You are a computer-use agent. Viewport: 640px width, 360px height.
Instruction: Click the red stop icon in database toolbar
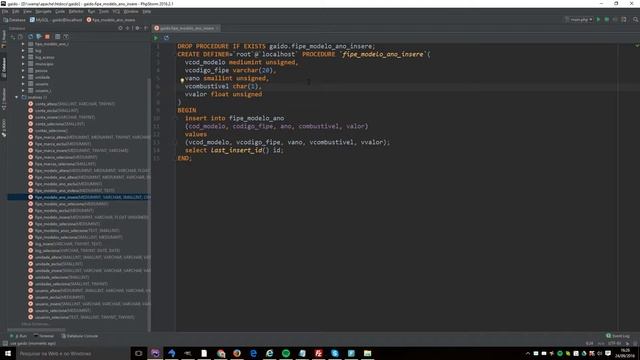[47, 37]
